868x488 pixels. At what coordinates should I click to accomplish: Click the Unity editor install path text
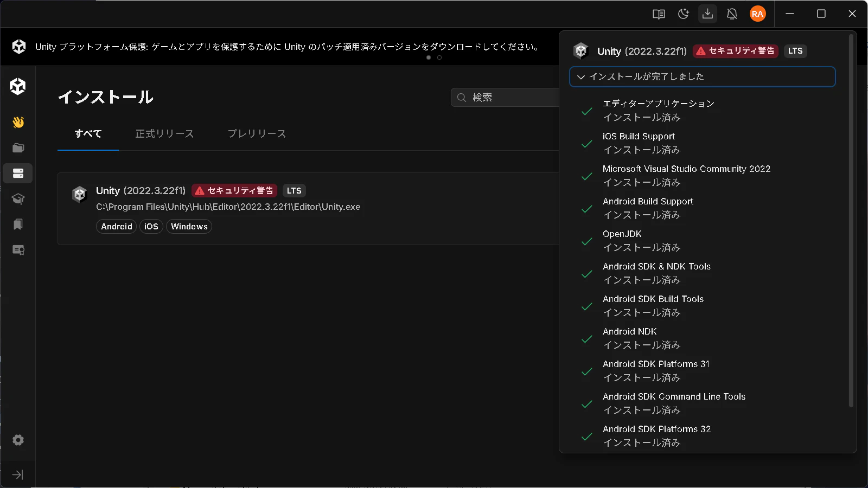click(x=228, y=207)
